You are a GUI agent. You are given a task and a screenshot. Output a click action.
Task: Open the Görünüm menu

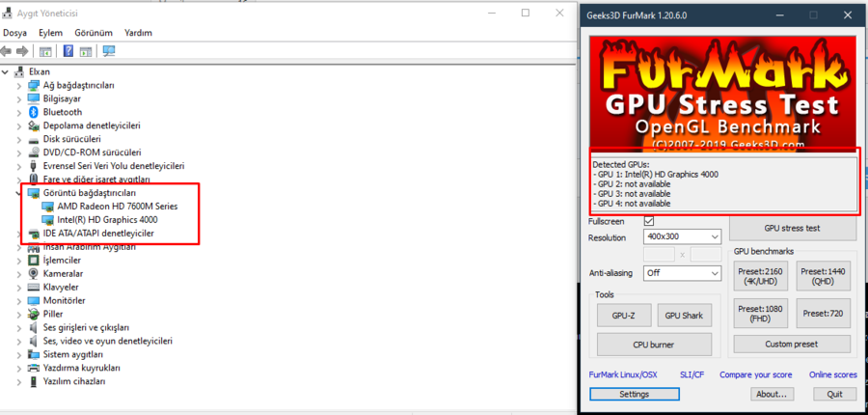[94, 33]
